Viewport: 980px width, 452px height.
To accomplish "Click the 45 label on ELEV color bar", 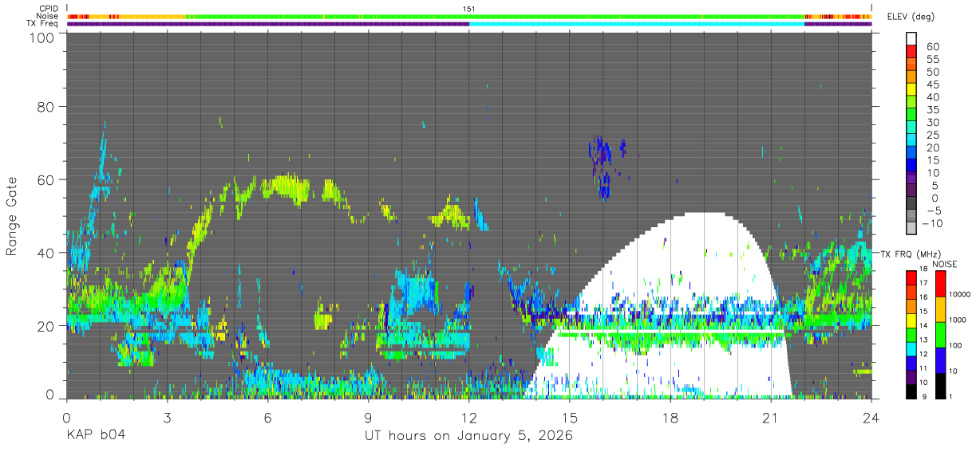I will click(x=932, y=85).
